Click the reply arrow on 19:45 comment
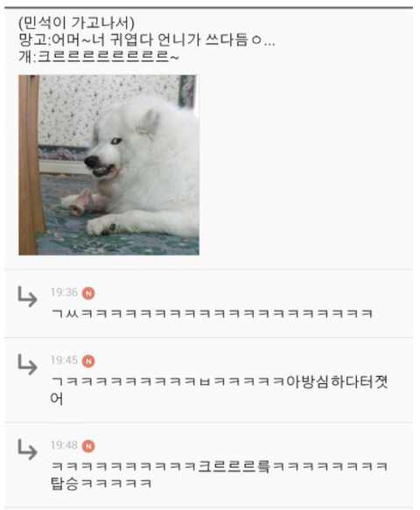The height and width of the screenshot is (510, 420). tap(27, 364)
